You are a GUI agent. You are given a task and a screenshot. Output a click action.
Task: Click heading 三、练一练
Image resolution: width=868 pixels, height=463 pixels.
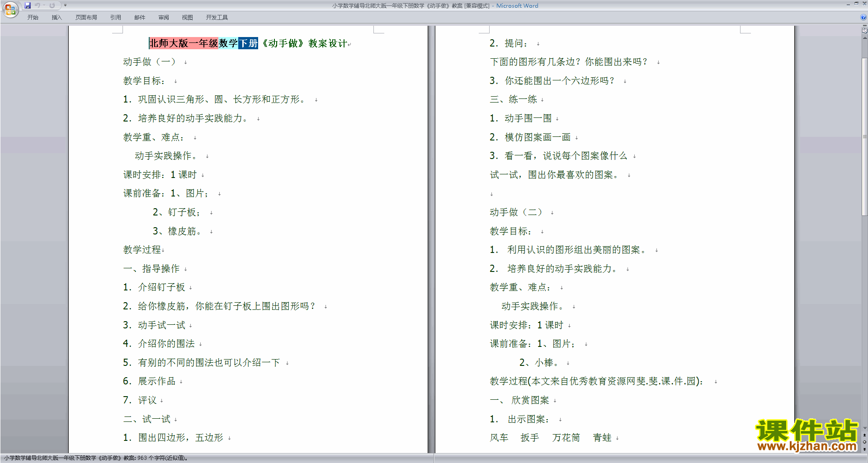point(514,99)
